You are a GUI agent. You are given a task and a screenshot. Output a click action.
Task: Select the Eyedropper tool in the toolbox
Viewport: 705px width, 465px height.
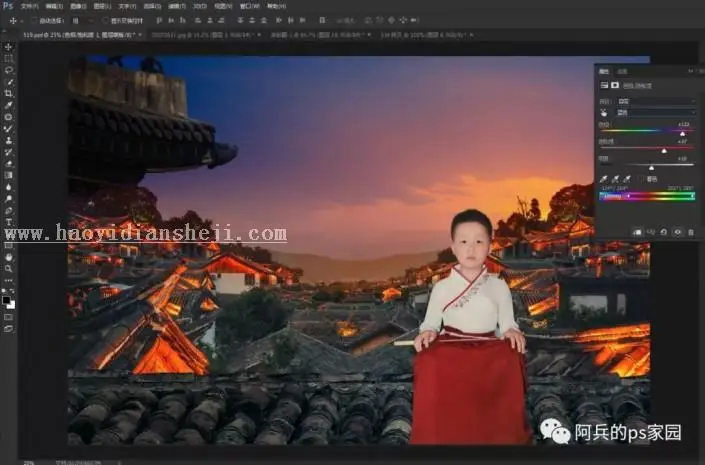click(x=9, y=105)
